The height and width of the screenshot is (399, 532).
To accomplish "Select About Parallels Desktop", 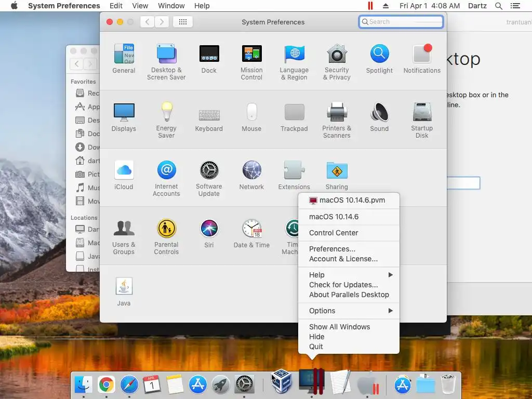I will pos(349,295).
